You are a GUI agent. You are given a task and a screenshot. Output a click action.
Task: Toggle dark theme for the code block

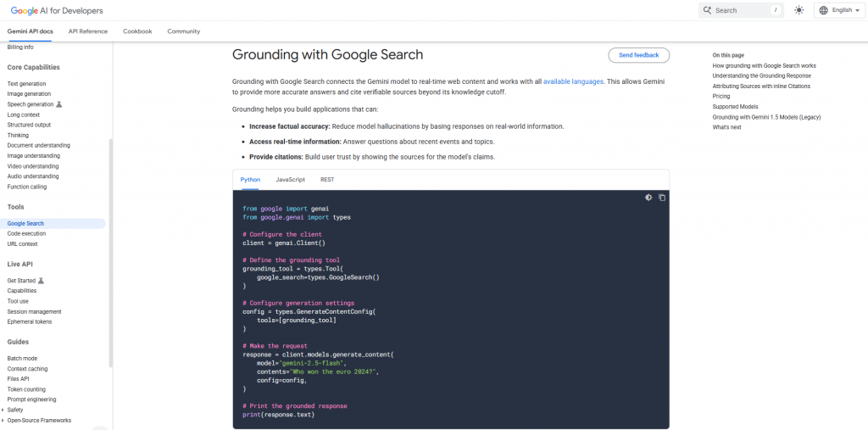(x=648, y=198)
